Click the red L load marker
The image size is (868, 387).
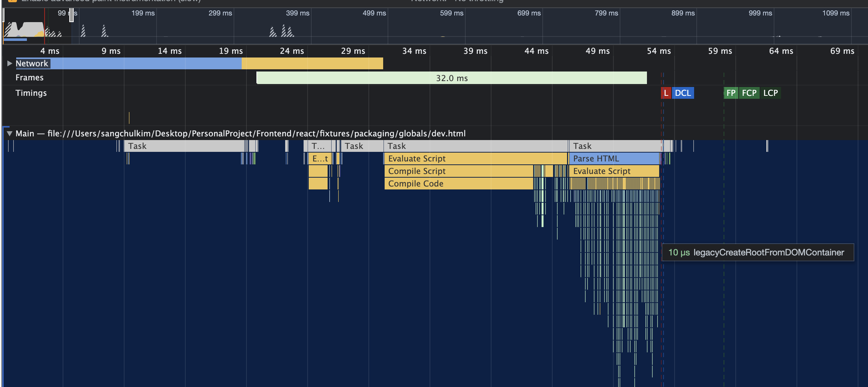click(666, 93)
